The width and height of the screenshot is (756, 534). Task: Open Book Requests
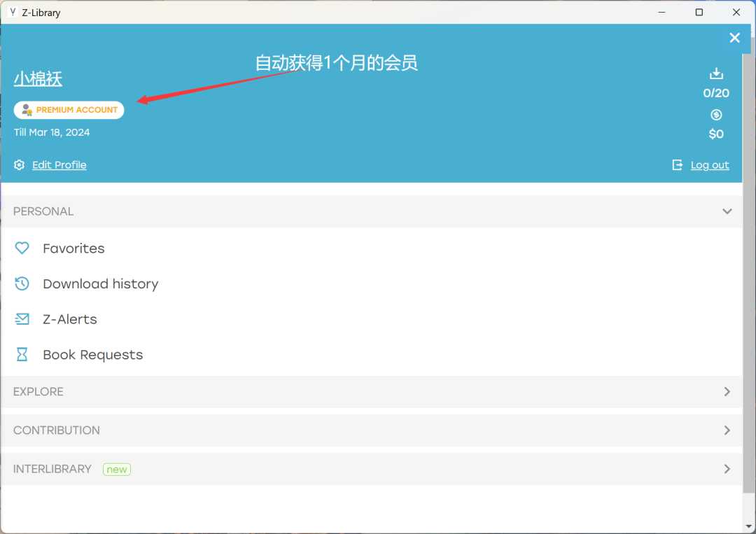(x=93, y=355)
